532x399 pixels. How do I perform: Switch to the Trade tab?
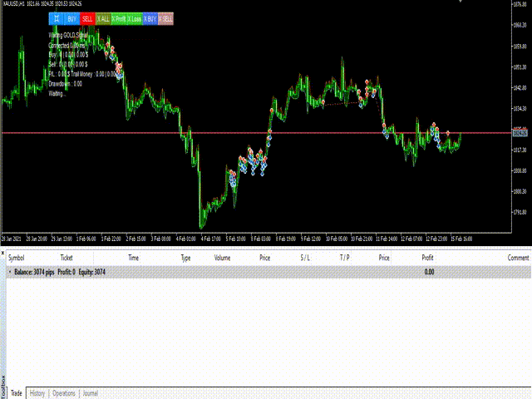(17, 393)
